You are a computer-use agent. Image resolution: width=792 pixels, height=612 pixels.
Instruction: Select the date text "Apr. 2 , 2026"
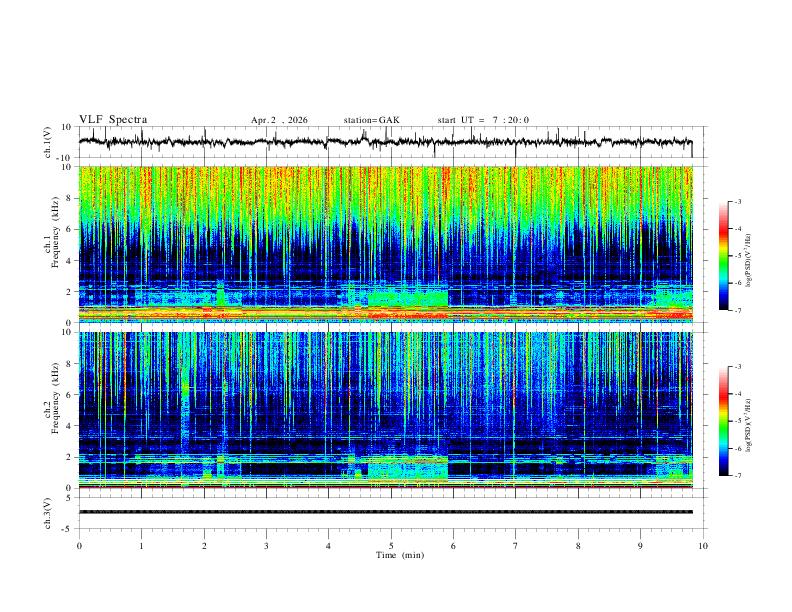[279, 120]
